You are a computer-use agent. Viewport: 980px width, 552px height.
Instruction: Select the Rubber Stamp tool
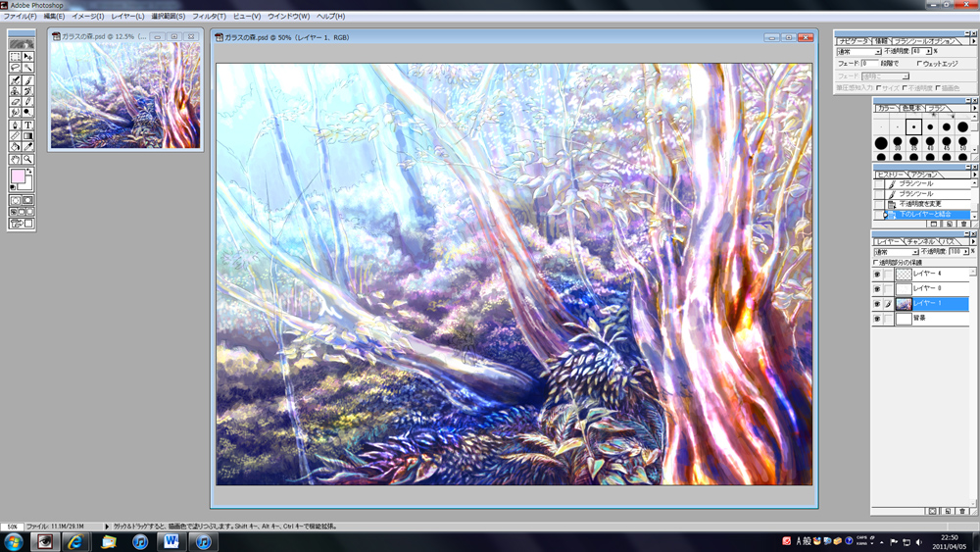click(15, 90)
